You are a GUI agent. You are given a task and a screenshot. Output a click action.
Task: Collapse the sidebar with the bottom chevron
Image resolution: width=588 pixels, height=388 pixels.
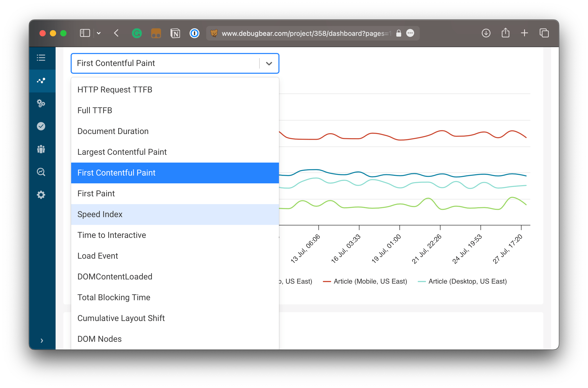[42, 340]
